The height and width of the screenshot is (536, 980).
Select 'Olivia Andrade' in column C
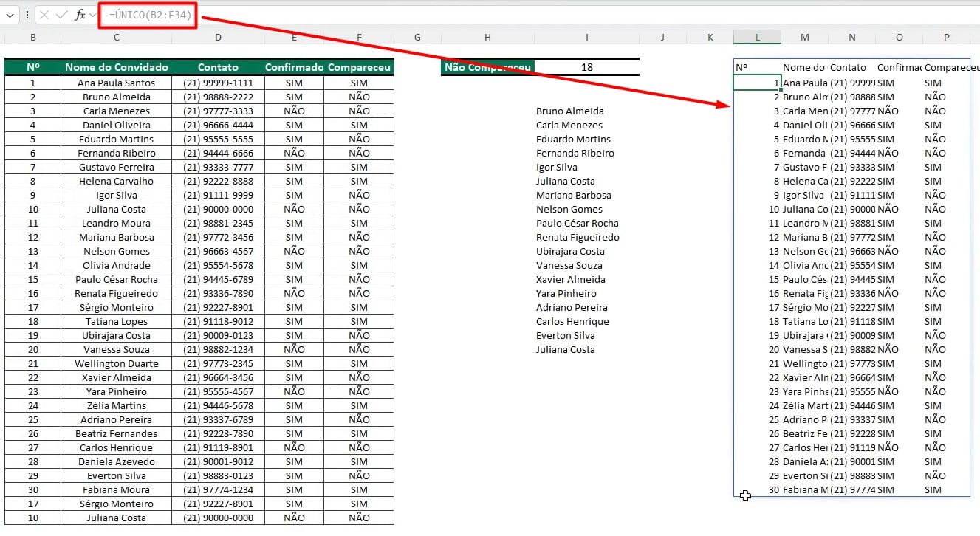coord(117,266)
